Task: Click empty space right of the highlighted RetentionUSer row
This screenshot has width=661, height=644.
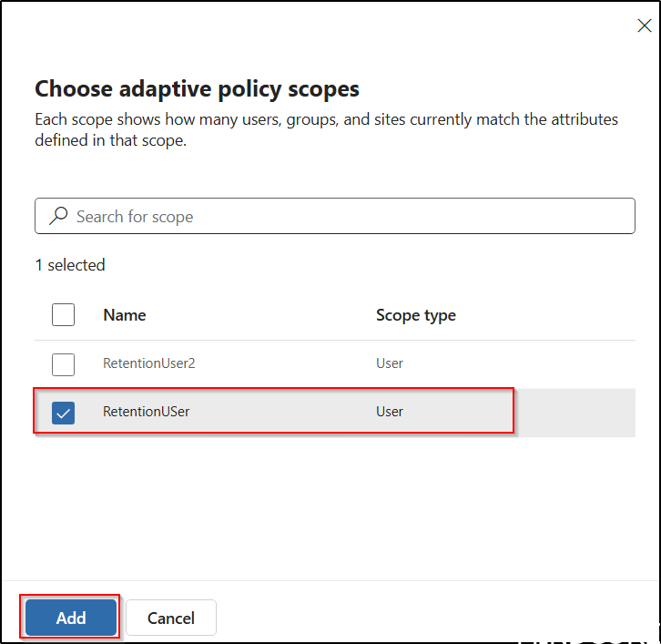Action: click(x=574, y=412)
